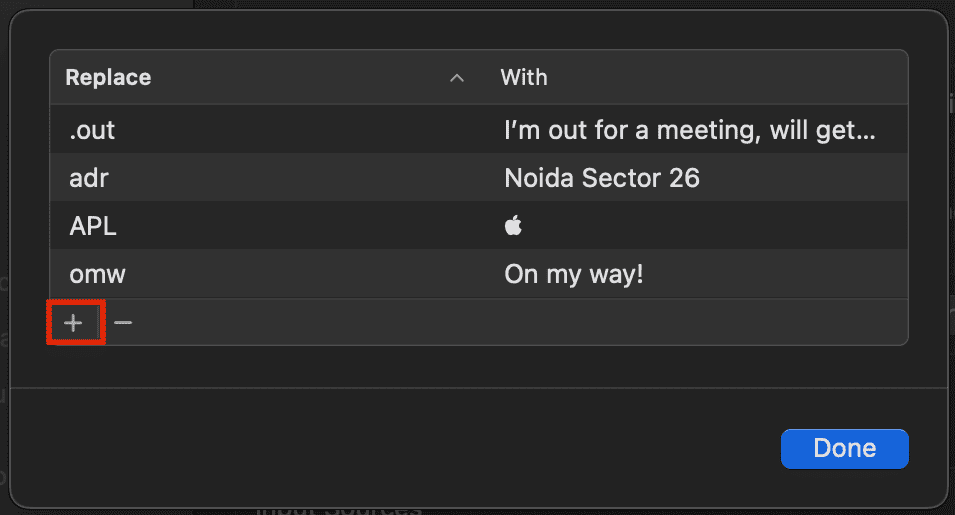The width and height of the screenshot is (955, 515).
Task: Click the With column header
Action: [524, 78]
